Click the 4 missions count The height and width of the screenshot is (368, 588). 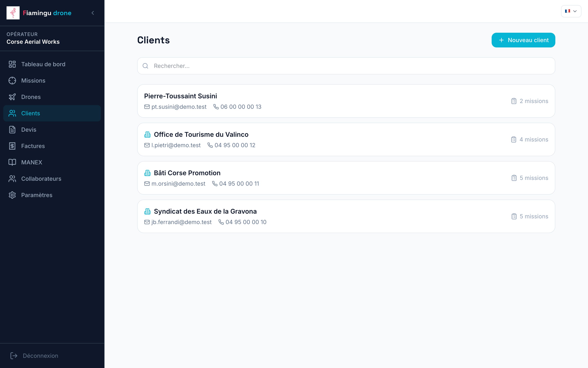(x=534, y=139)
